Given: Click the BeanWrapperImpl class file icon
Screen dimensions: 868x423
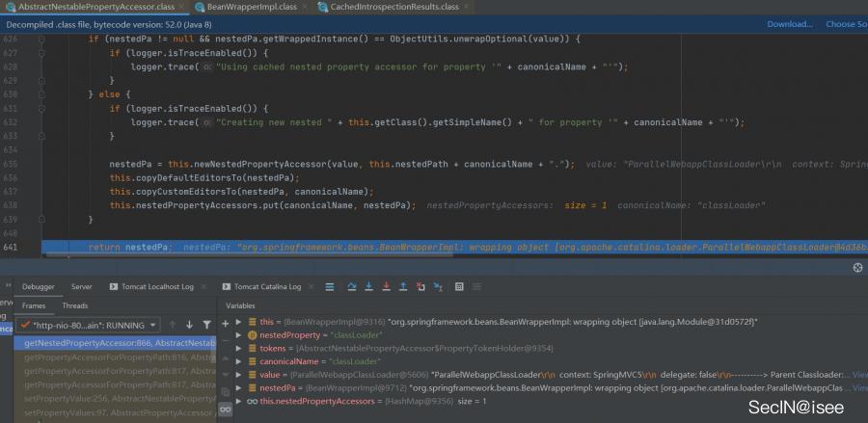Looking at the screenshot, I should pos(200,7).
